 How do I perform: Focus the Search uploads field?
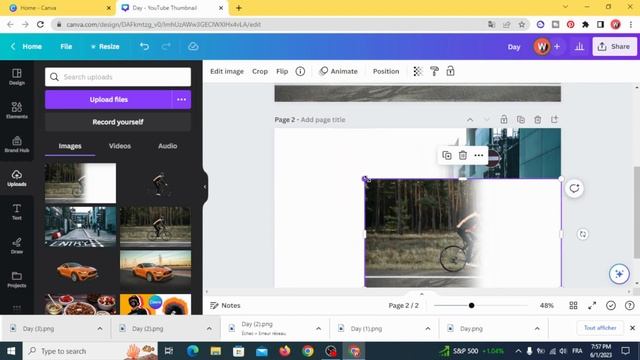118,77
